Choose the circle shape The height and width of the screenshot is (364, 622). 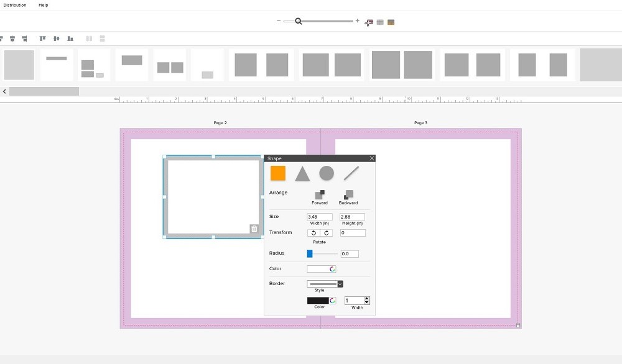pos(327,173)
